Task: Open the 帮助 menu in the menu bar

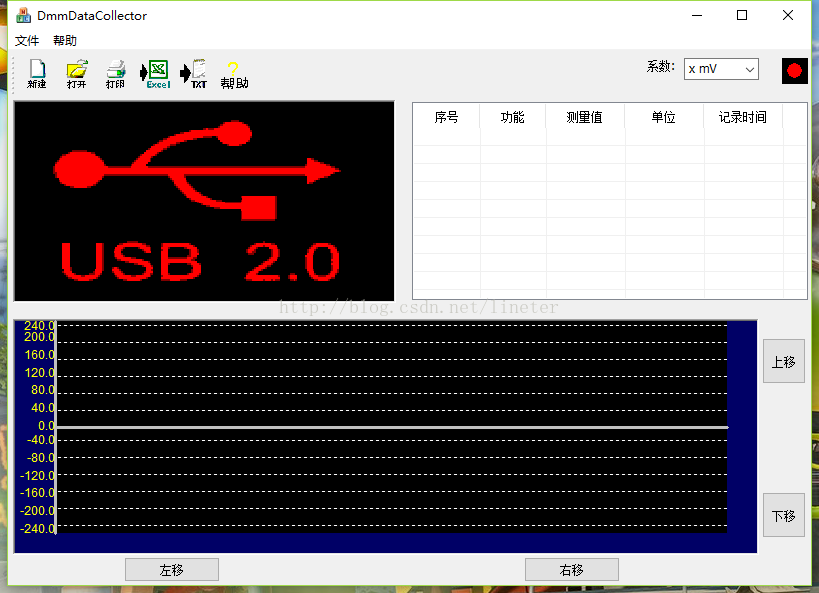Action: pos(65,40)
